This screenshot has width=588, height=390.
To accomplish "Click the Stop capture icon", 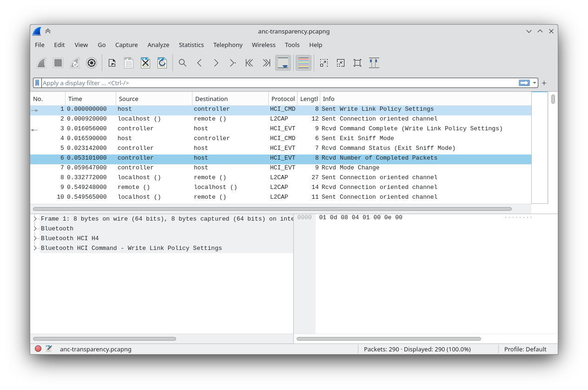I will (58, 63).
